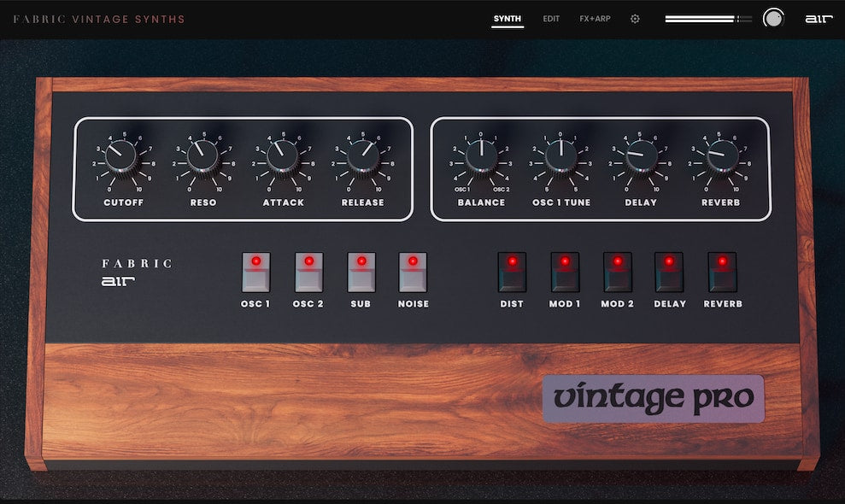Disable the OSC 2 oscillator
This screenshot has height=504, width=845.
tap(308, 272)
